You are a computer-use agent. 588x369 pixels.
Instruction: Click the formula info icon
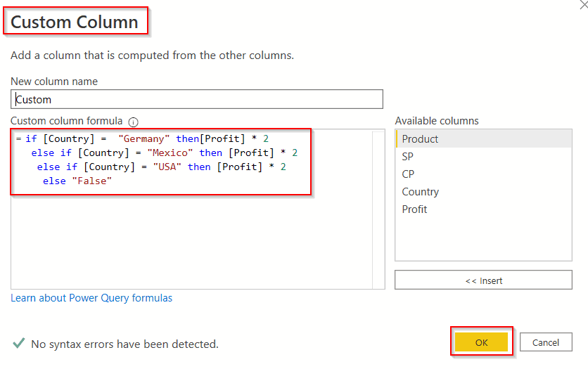click(x=133, y=122)
